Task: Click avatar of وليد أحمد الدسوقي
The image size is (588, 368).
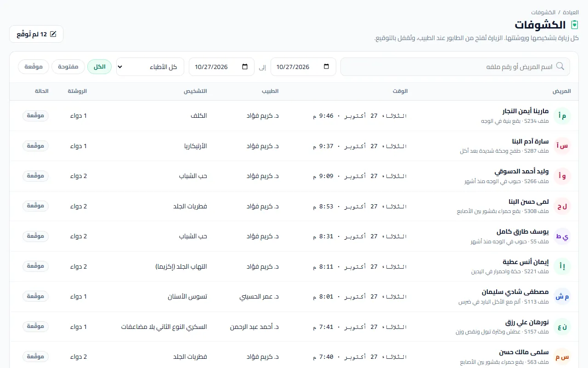Action: 562,176
